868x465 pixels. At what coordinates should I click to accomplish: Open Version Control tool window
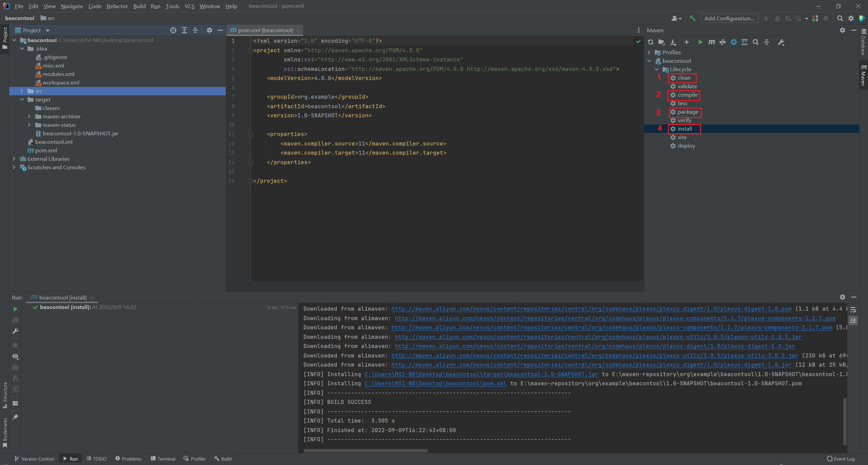pos(34,459)
